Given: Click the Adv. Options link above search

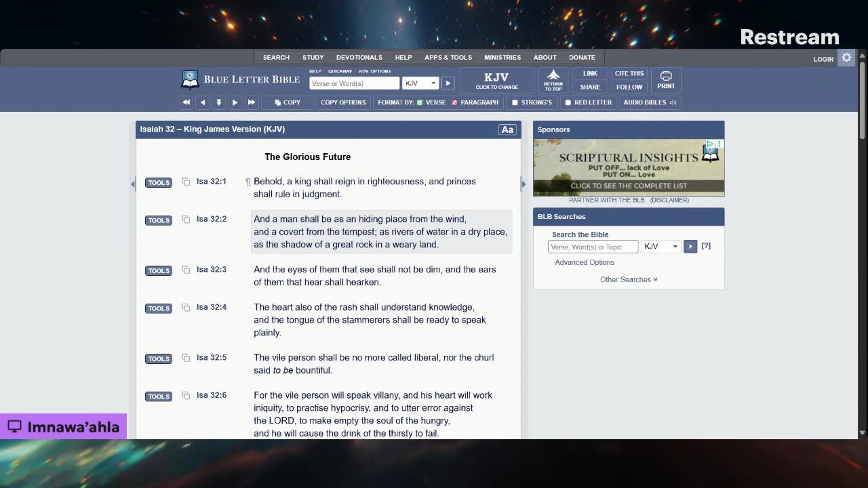Looking at the screenshot, I should 375,71.
